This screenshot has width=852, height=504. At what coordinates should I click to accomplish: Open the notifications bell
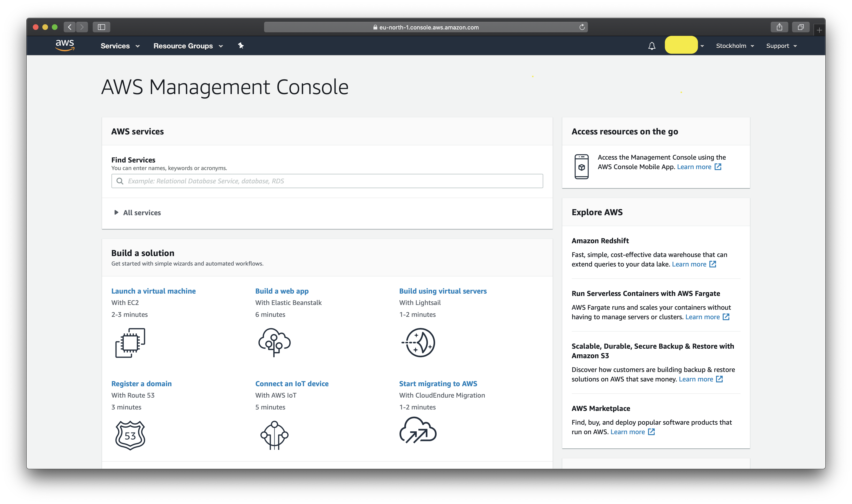[x=652, y=46]
